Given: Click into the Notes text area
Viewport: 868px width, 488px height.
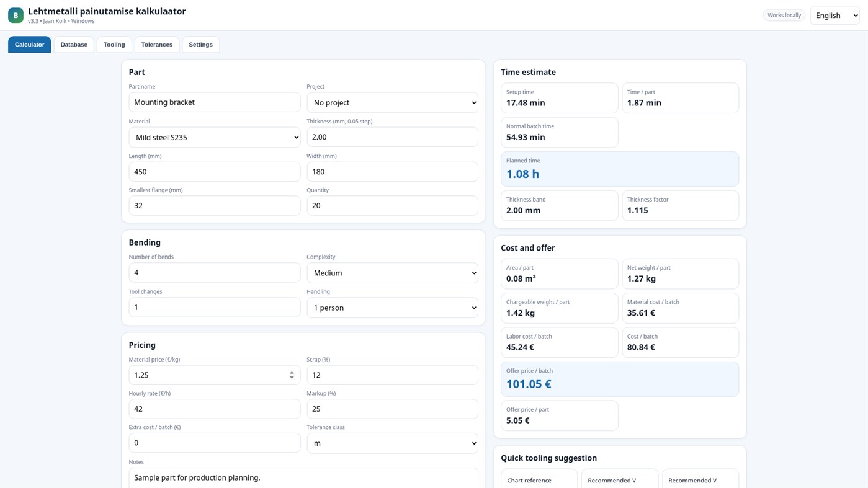Looking at the screenshot, I should click(303, 478).
